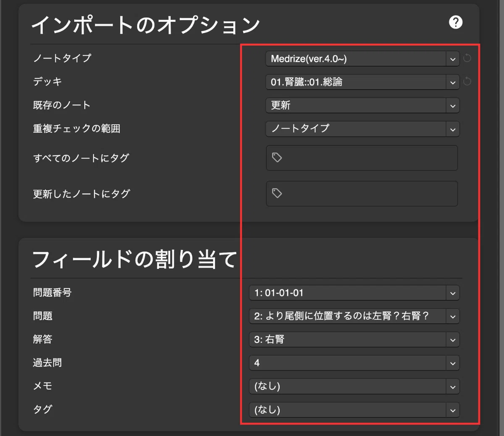The height and width of the screenshot is (436, 504).
Task: Click the フィールドの割り当て heading
Action: pos(134,259)
